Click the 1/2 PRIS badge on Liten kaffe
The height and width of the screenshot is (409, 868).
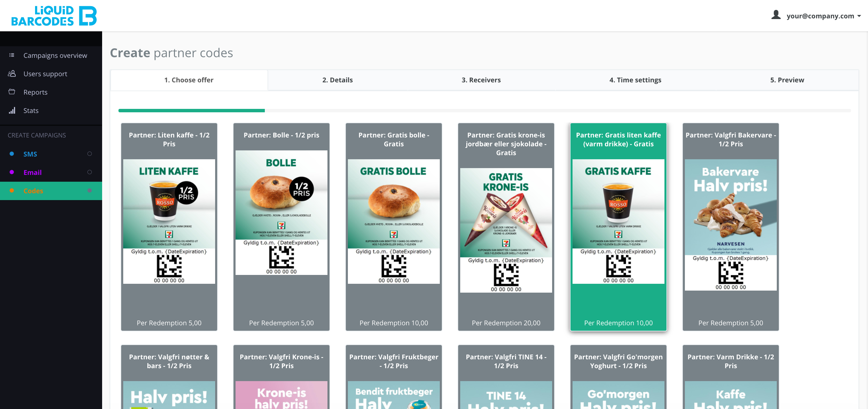187,193
